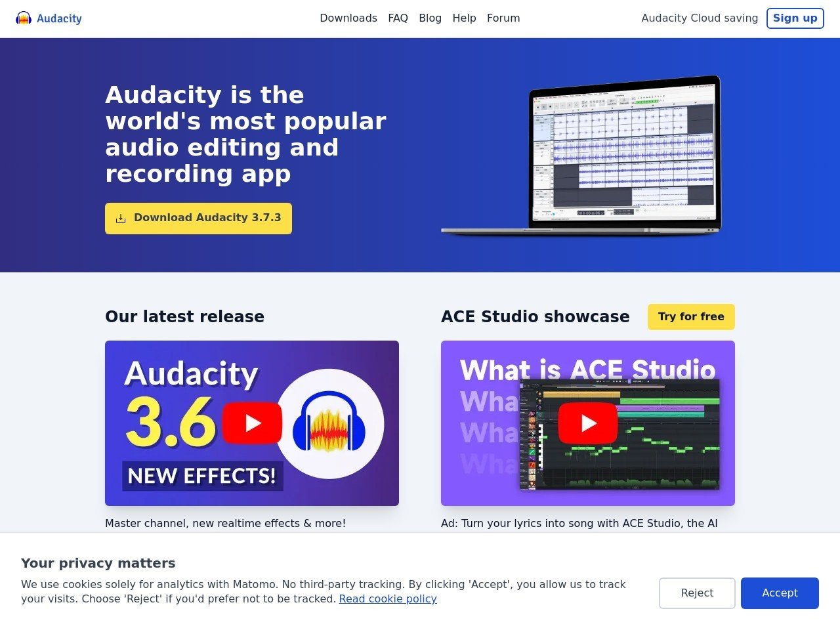Click the 'ACE Studio showcase' heading
This screenshot has width=840, height=630.
535,316
